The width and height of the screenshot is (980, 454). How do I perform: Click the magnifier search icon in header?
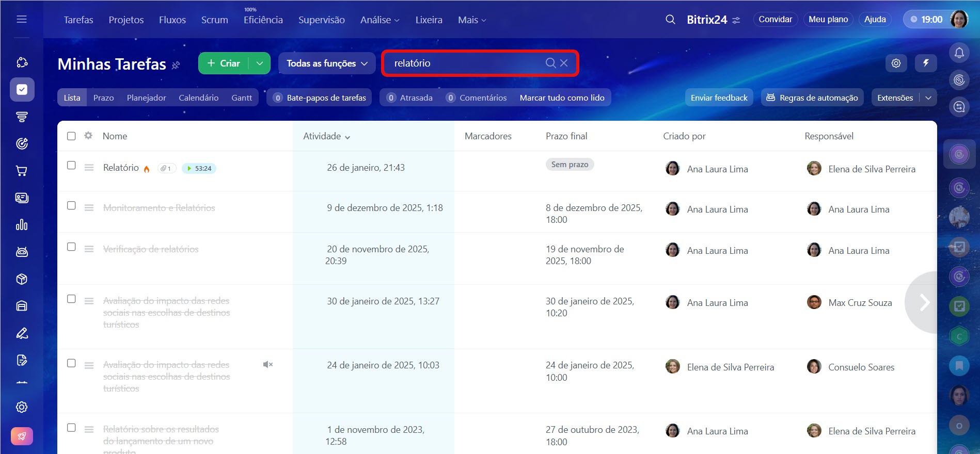tap(670, 20)
